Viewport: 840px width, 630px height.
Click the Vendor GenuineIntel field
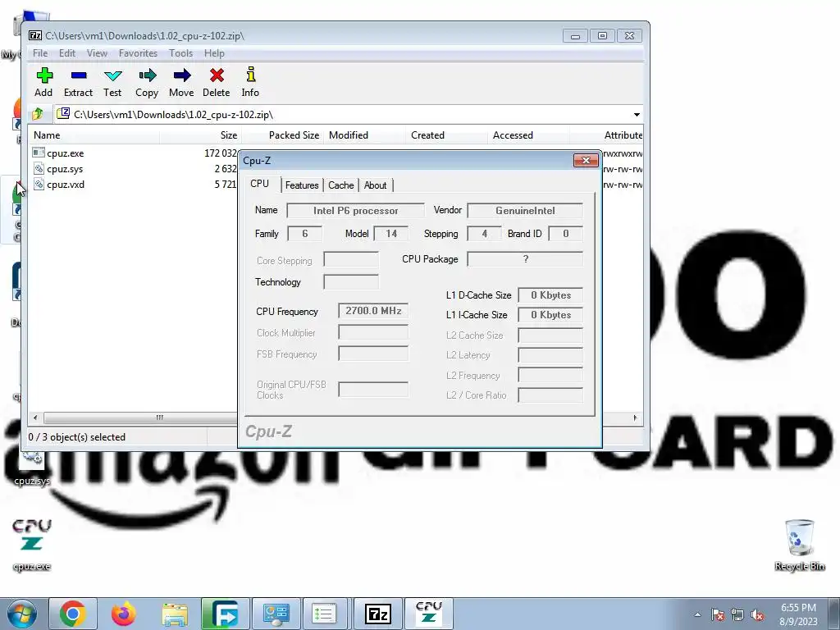pyautogui.click(x=525, y=211)
